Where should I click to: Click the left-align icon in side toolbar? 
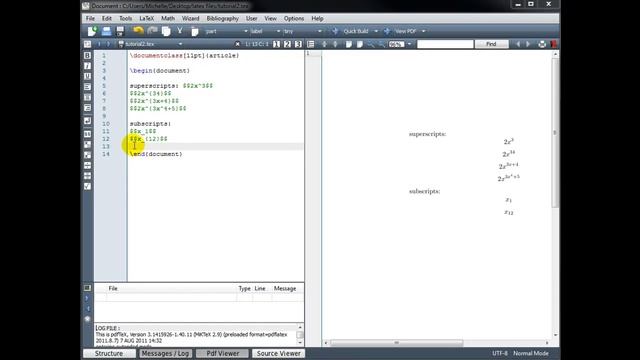click(x=87, y=87)
